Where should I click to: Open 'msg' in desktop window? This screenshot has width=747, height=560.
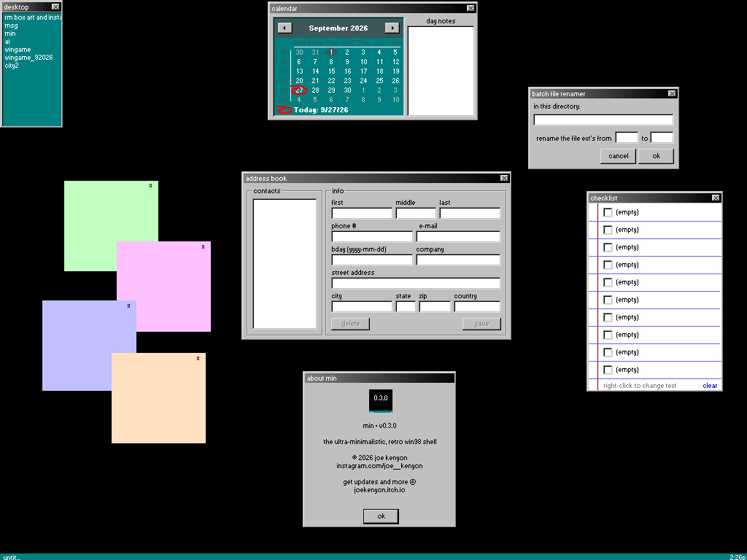click(11, 26)
